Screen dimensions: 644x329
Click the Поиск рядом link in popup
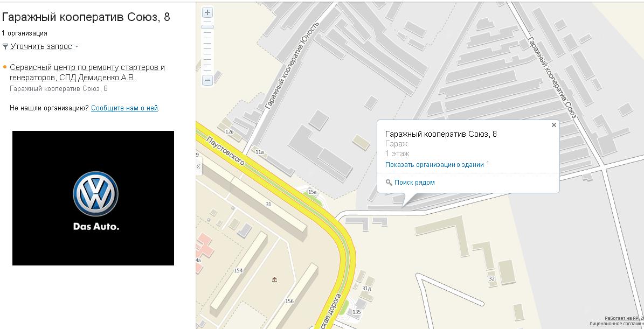[414, 183]
